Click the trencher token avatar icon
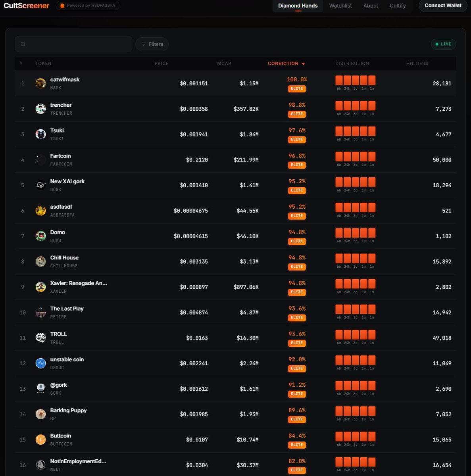The image size is (471, 476). click(x=40, y=109)
